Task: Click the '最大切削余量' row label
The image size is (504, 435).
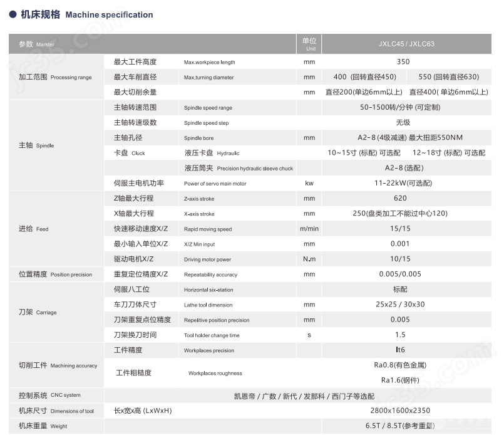Action: pos(135,92)
